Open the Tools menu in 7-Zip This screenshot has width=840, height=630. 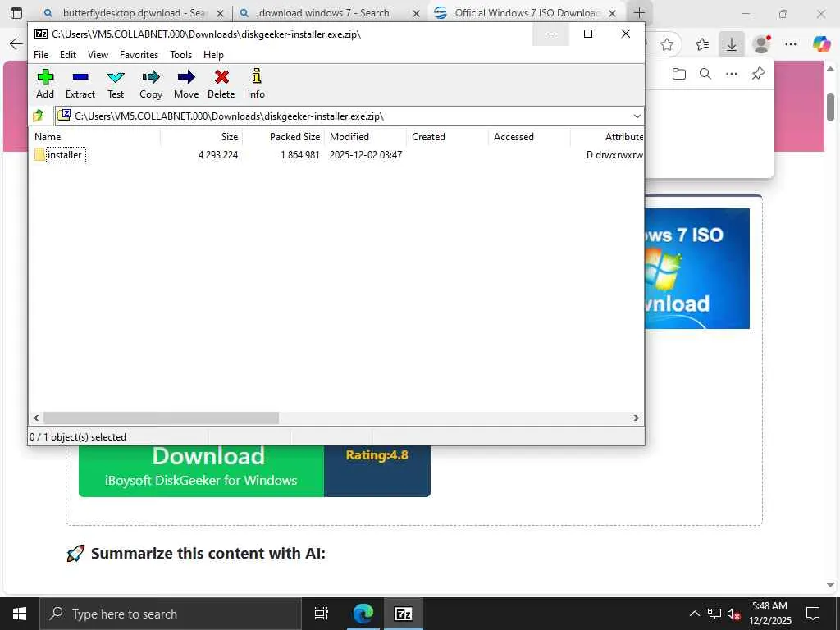pyautogui.click(x=181, y=55)
